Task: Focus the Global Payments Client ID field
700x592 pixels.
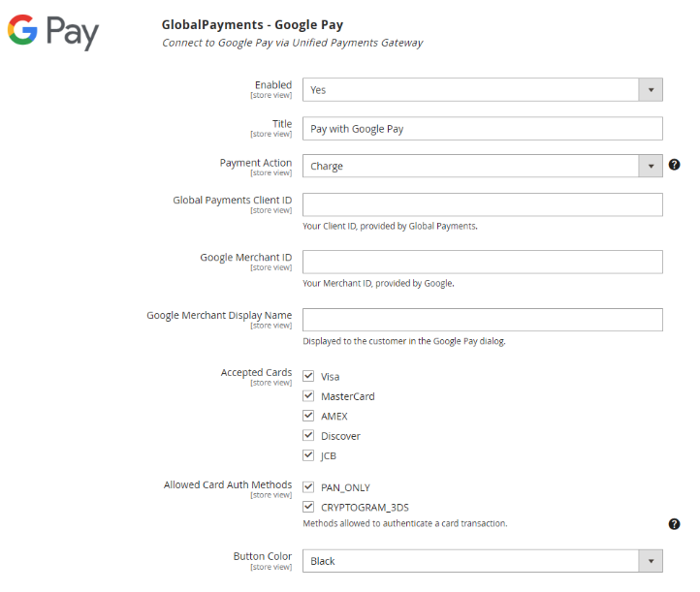Action: pyautogui.click(x=482, y=204)
